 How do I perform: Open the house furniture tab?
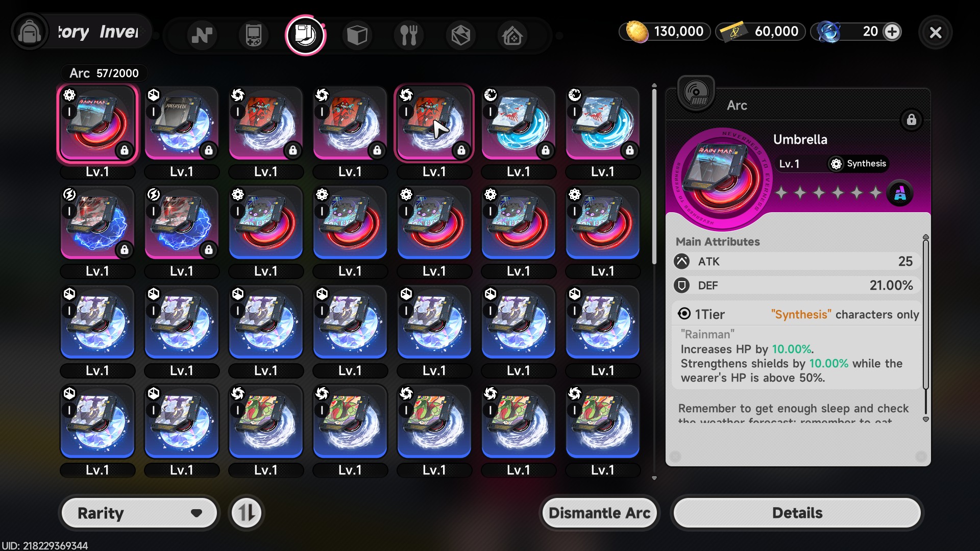coord(512,35)
